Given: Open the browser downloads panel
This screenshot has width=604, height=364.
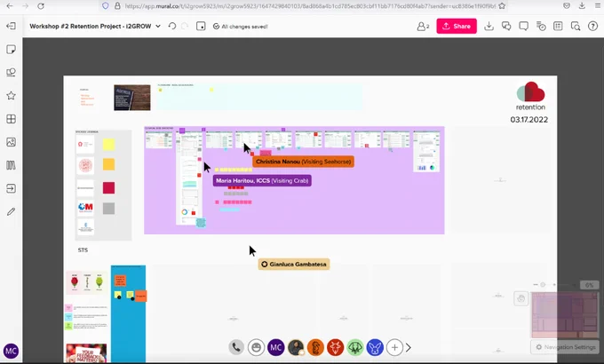Looking at the screenshot, I should coord(582,6).
